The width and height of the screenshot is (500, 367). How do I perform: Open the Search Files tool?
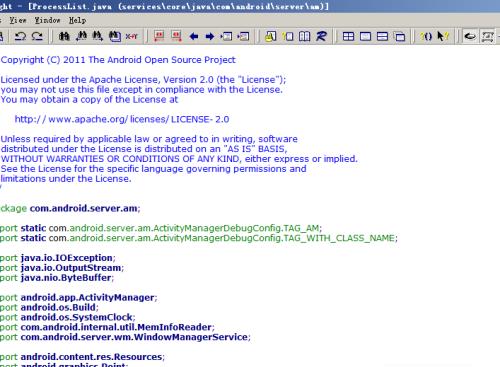pos(115,36)
